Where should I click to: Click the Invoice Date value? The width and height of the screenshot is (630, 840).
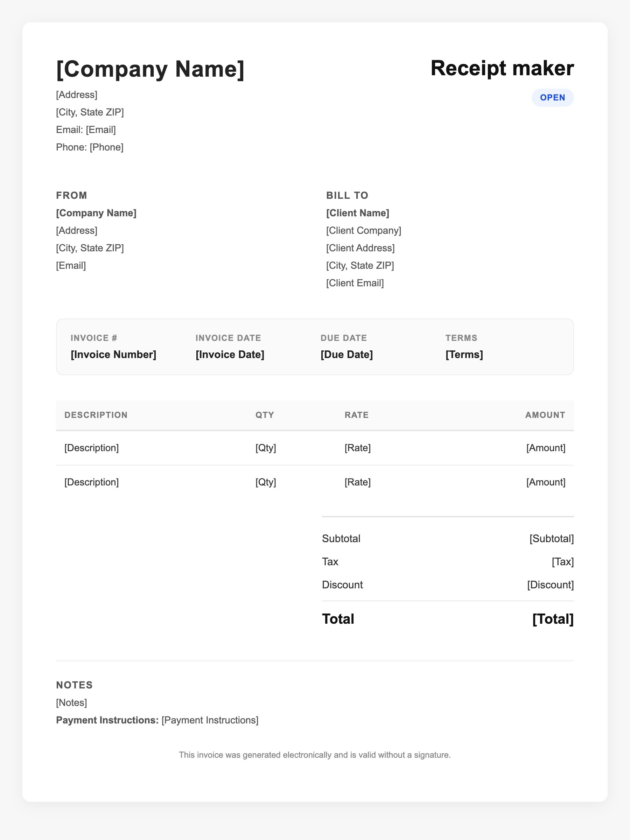230,355
